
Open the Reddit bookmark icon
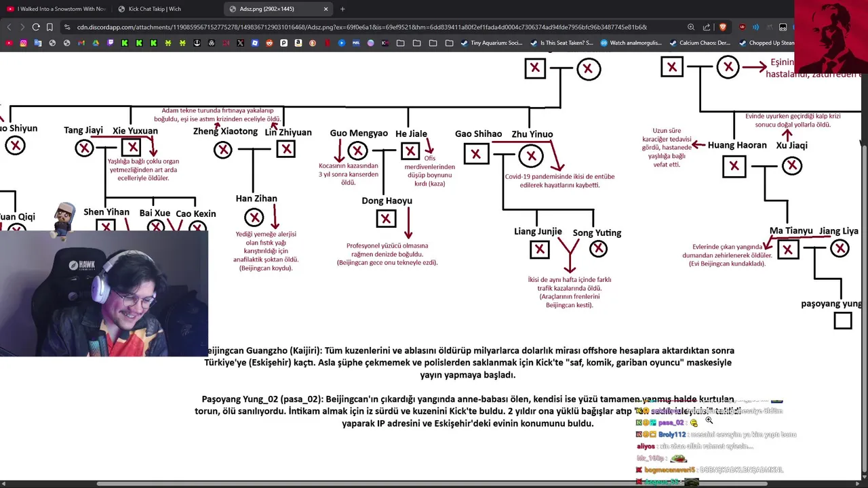click(269, 43)
